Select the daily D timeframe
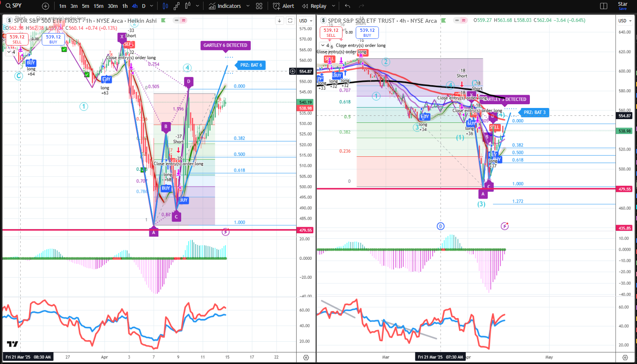Image resolution: width=637 pixels, height=364 pixels. pos(144,6)
